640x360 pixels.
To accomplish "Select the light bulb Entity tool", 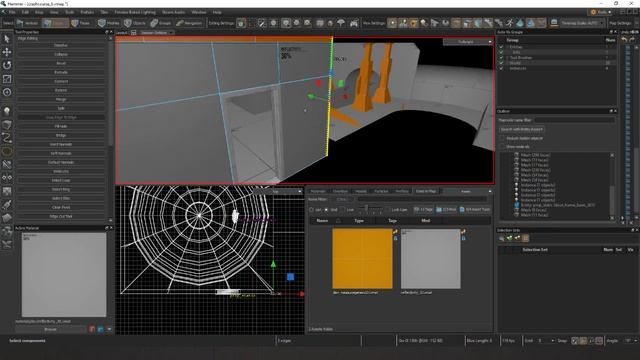I will (7, 111).
